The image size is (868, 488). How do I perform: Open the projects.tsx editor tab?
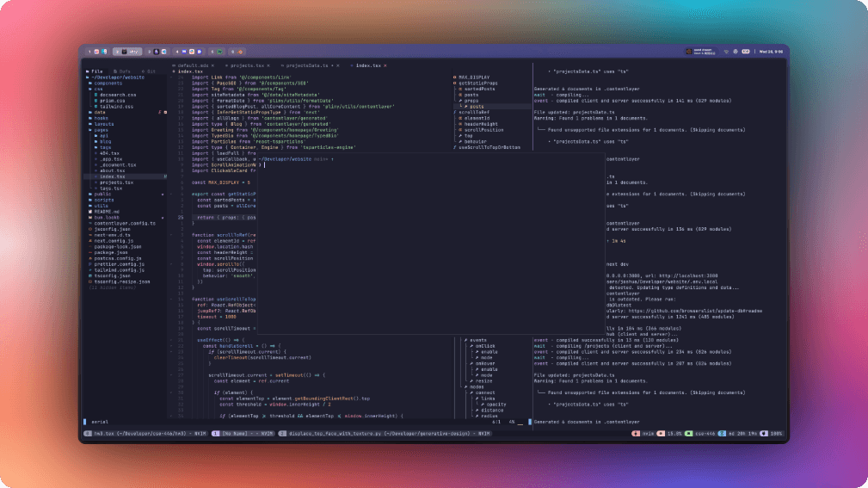247,65
